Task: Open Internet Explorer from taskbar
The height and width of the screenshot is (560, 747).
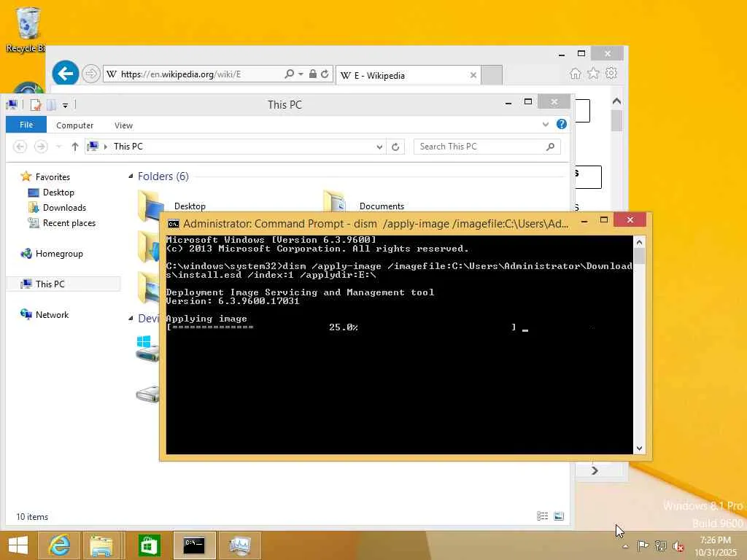Action: tap(60, 545)
